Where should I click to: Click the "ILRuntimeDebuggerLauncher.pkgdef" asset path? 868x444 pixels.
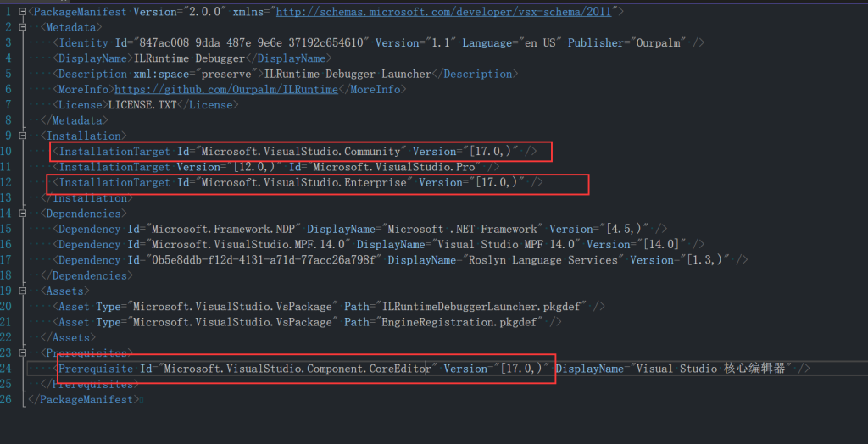point(481,306)
